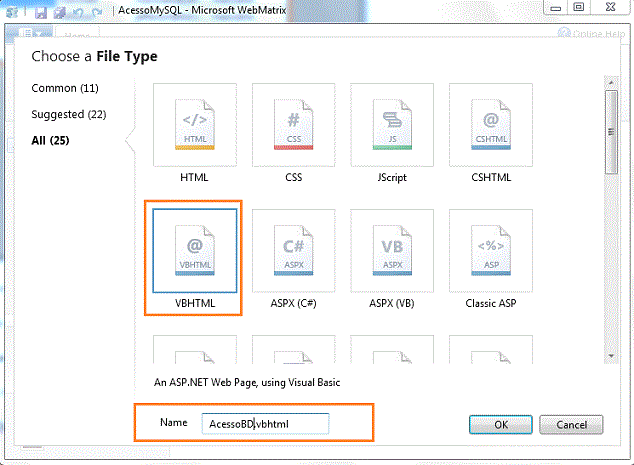Pick the ASPX (VB) file type
The width and height of the screenshot is (634, 465).
coord(392,251)
